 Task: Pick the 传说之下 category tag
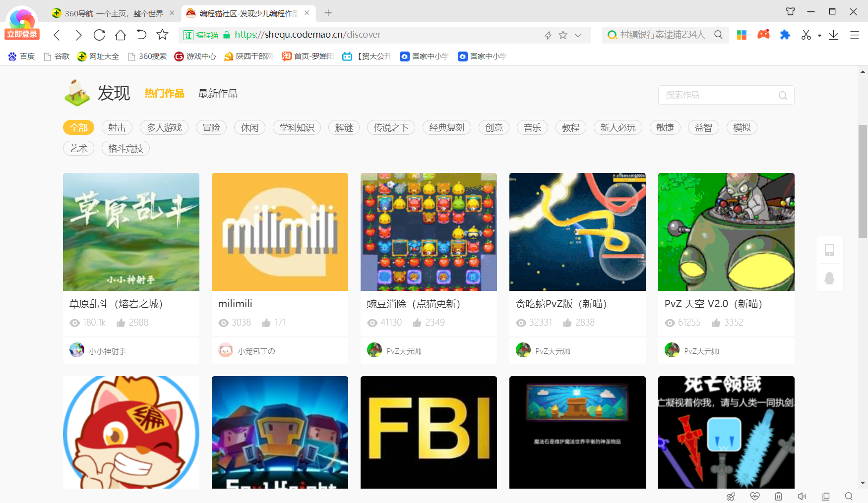[391, 128]
